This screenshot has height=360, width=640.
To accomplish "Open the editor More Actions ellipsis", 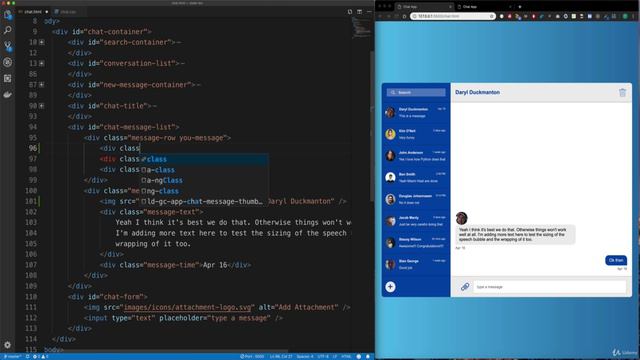I will point(369,12).
